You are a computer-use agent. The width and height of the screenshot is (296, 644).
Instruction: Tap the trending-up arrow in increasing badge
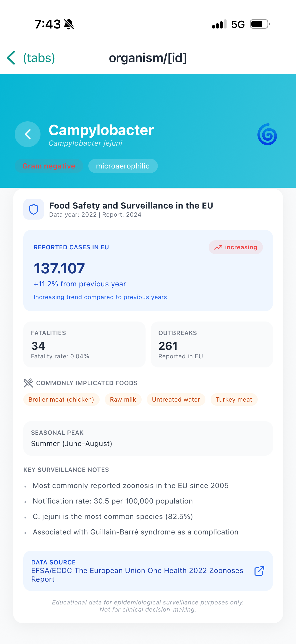[x=218, y=247]
